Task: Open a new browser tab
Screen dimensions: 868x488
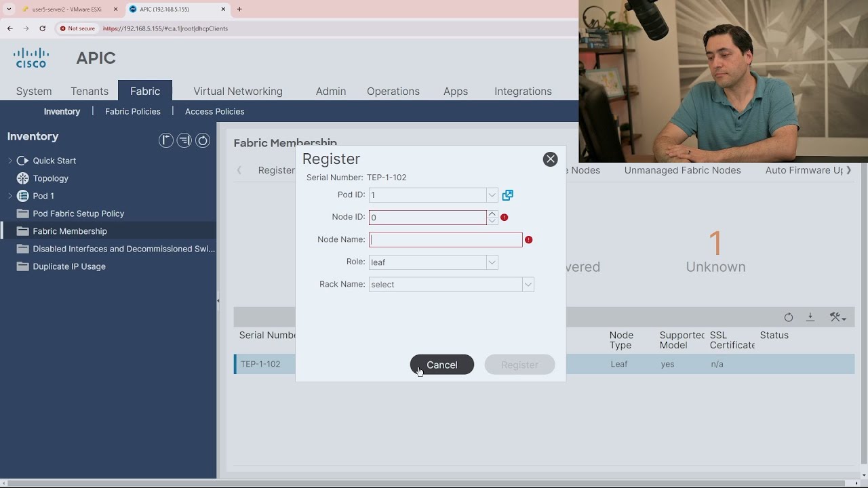Action: (x=239, y=9)
